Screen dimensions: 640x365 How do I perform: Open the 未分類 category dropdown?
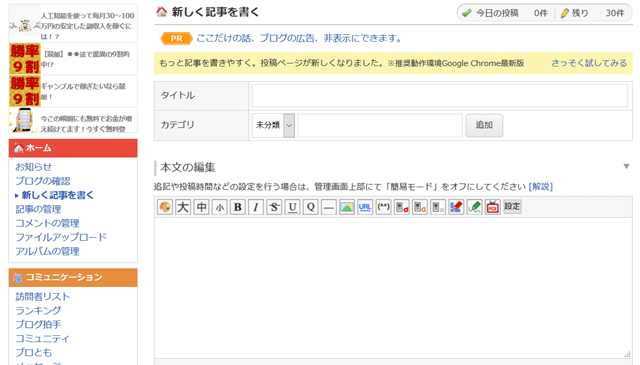273,125
